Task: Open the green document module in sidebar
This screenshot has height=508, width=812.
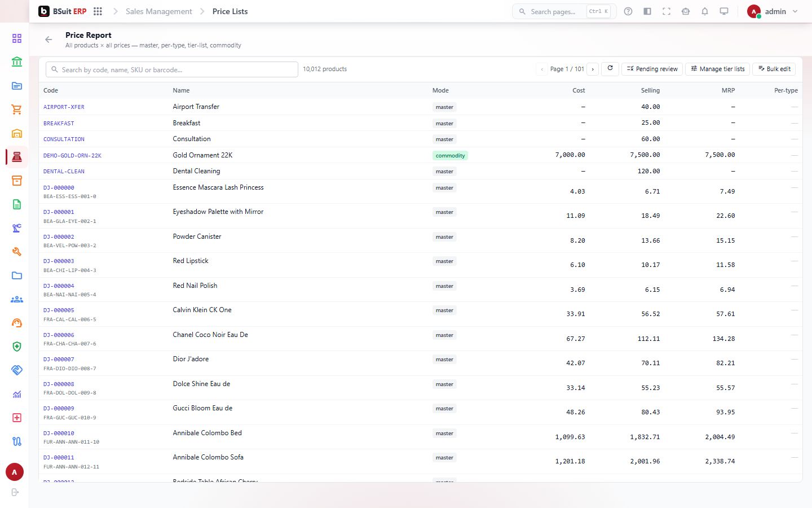Action: click(17, 204)
